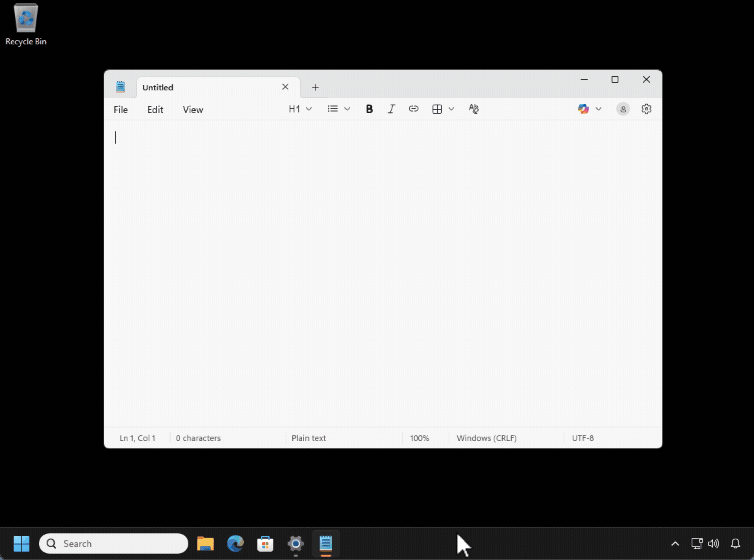The width and height of the screenshot is (754, 560).
Task: Open Notepad settings gear
Action: tap(646, 109)
